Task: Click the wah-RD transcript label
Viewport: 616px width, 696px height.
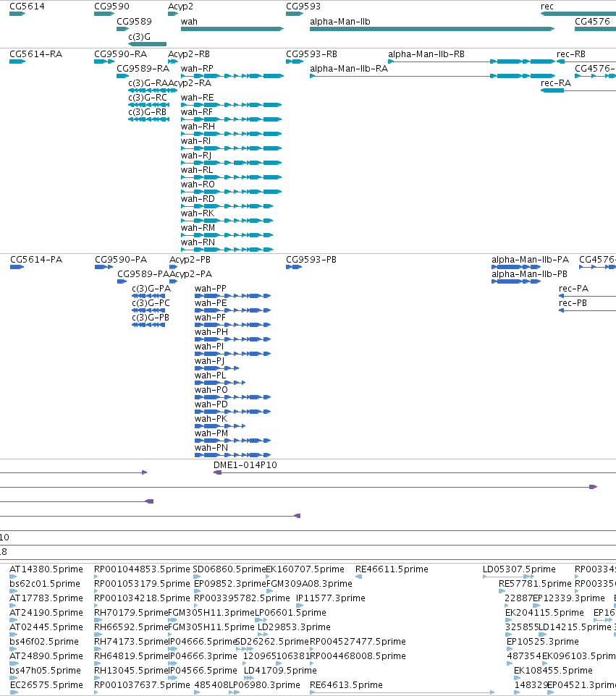Action: pyautogui.click(x=198, y=199)
